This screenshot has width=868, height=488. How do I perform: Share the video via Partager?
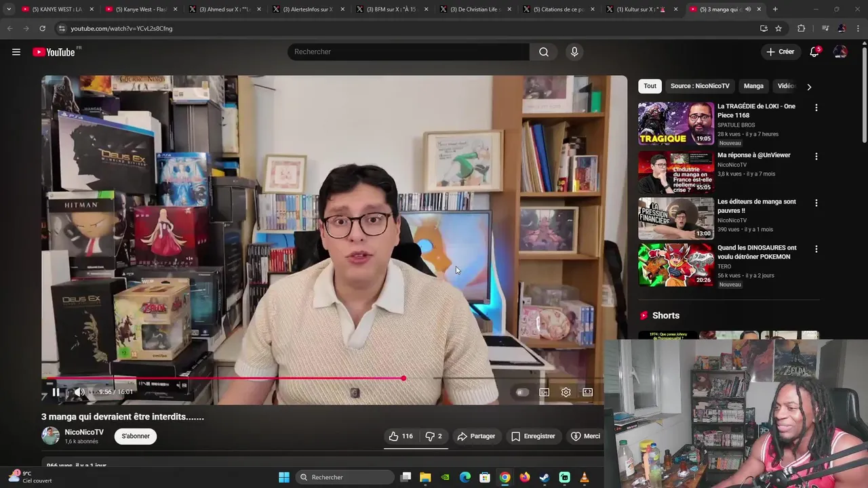476,436
